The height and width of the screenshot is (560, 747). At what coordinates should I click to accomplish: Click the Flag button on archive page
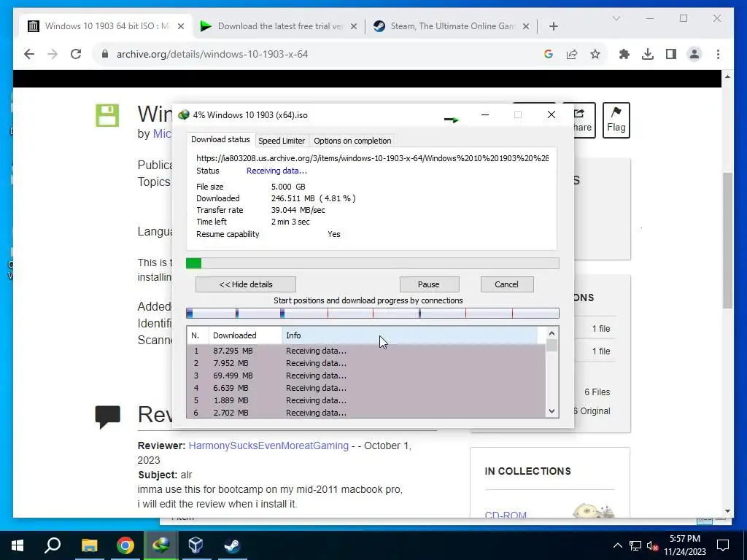(616, 120)
